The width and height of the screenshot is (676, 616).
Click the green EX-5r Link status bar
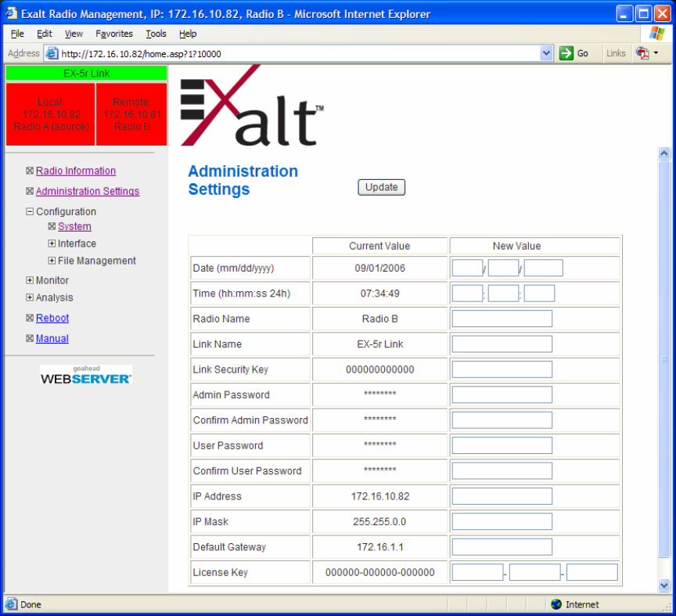coord(86,73)
